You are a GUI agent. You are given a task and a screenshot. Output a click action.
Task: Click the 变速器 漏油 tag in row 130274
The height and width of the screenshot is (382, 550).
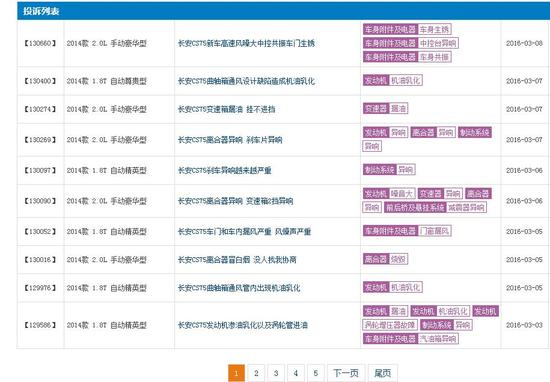(385, 108)
